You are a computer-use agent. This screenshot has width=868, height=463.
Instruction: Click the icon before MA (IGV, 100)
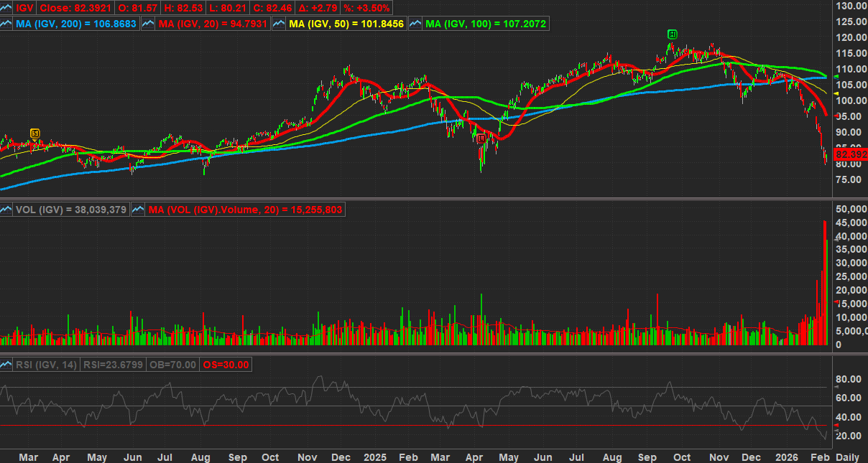tap(415, 24)
